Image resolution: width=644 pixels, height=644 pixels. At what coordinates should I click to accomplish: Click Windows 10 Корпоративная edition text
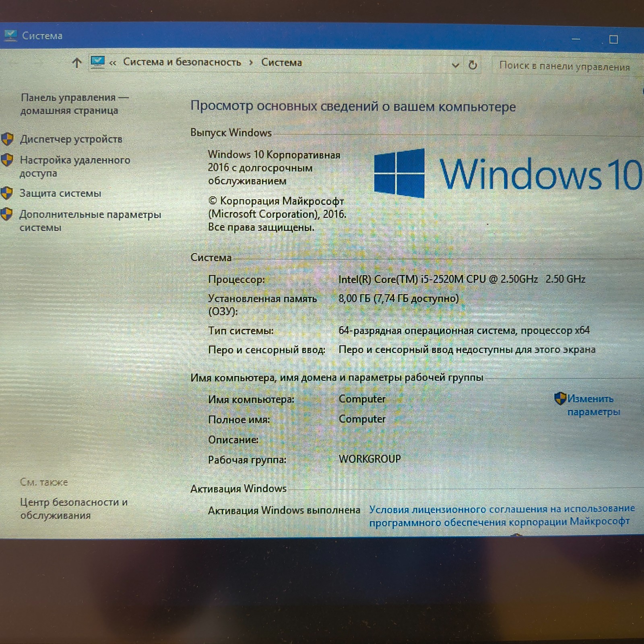pyautogui.click(x=274, y=168)
